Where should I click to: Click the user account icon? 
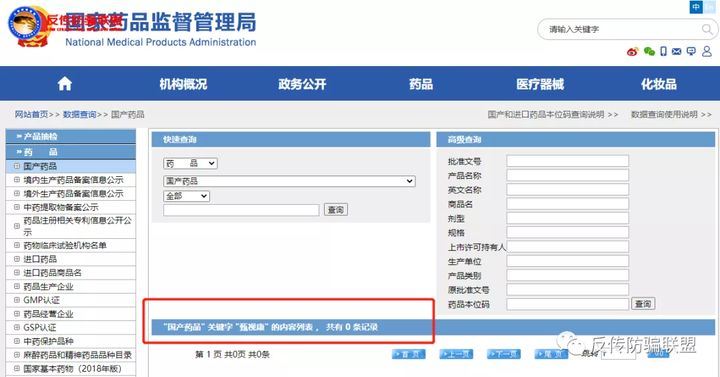[707, 51]
